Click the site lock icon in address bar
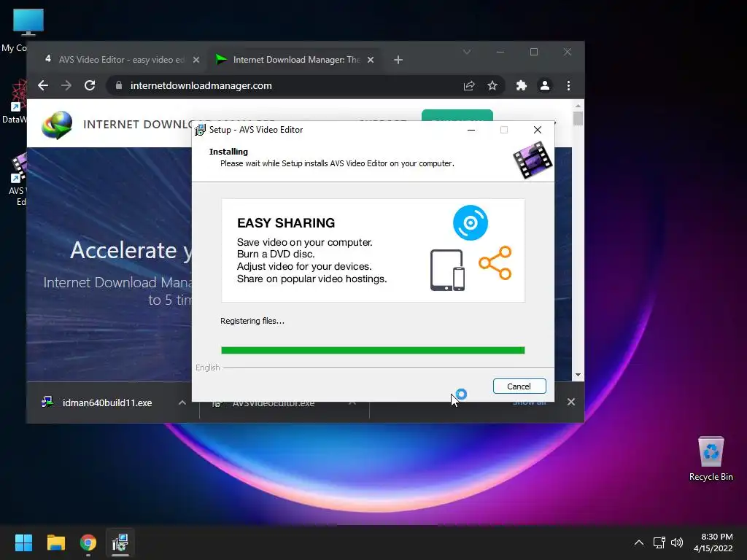This screenshot has height=560, width=747. [x=119, y=85]
